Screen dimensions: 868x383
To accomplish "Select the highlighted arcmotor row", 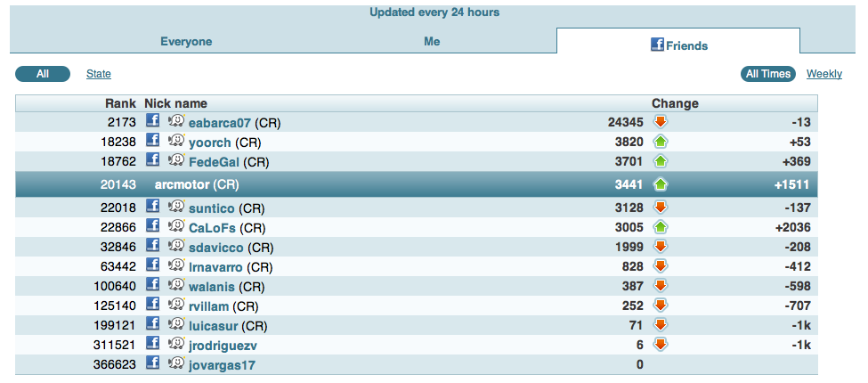I will (417, 184).
